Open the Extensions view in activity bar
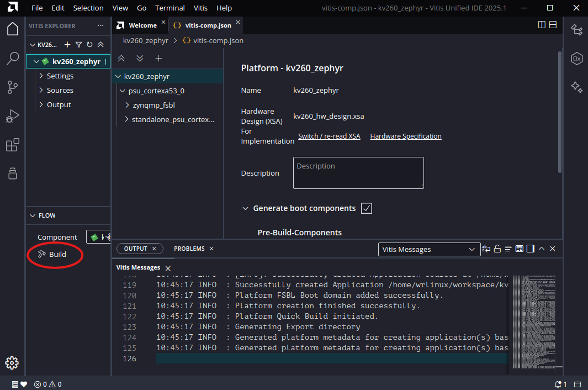The width and height of the screenshot is (588, 390). point(12,145)
